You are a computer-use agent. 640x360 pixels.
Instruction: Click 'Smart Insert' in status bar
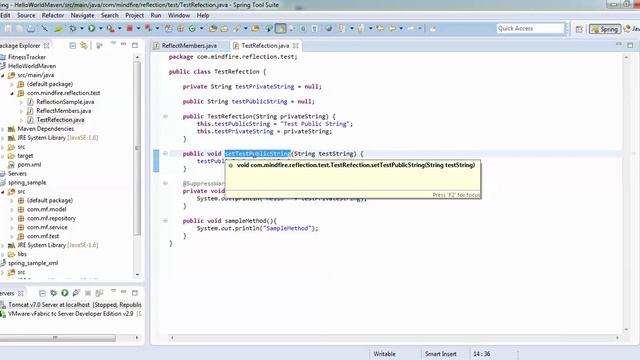[441, 354]
